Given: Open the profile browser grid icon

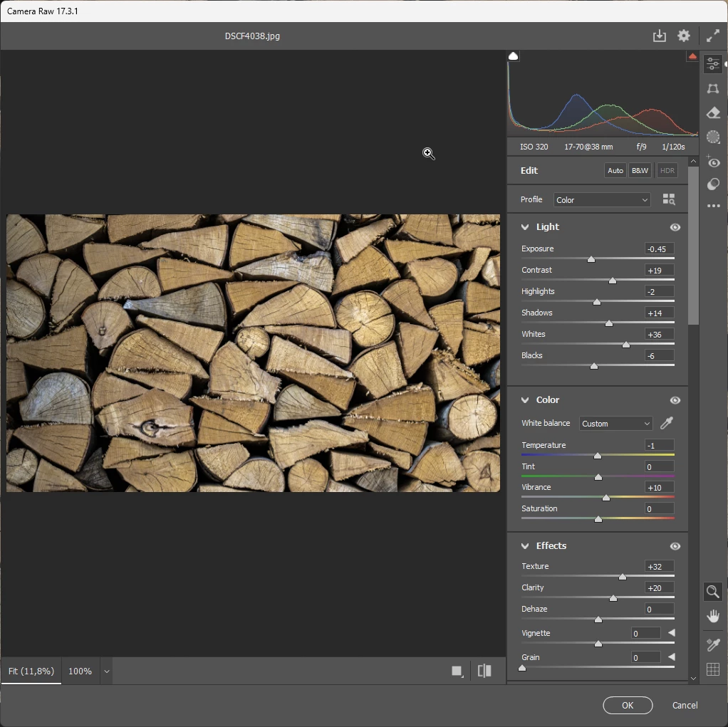Looking at the screenshot, I should [x=668, y=200].
